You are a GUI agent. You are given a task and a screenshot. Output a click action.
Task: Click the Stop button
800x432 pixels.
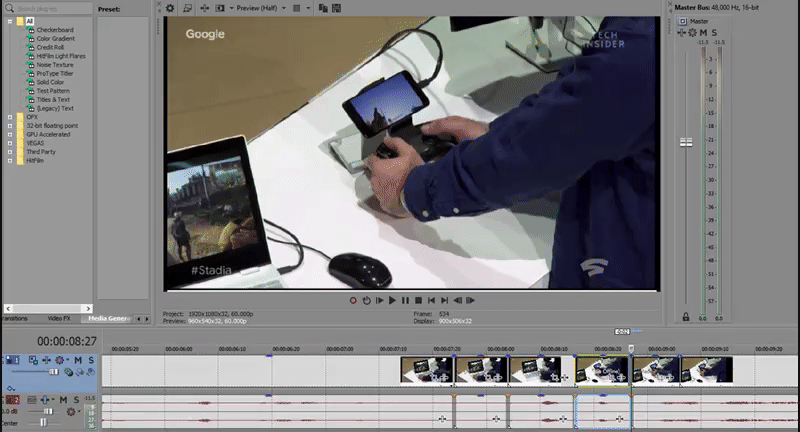coord(418,300)
